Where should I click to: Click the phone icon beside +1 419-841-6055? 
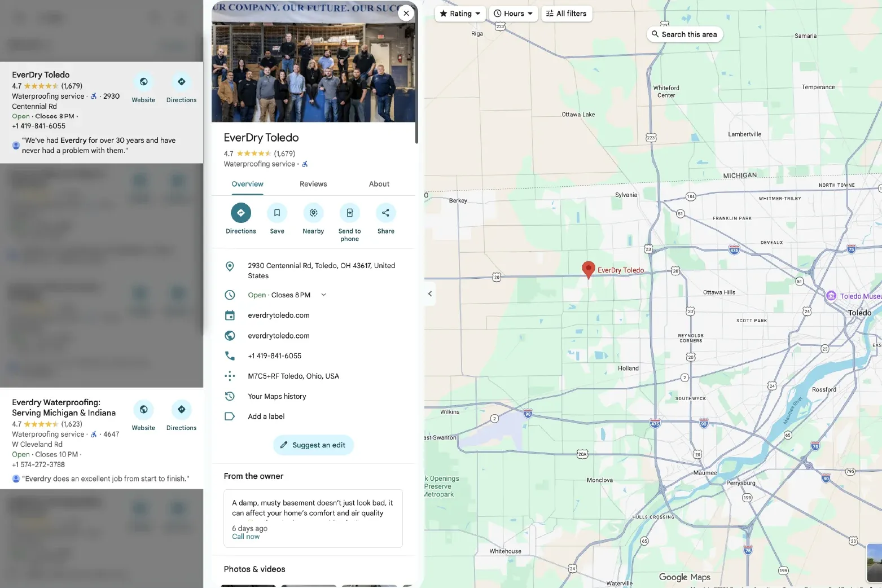coord(230,356)
